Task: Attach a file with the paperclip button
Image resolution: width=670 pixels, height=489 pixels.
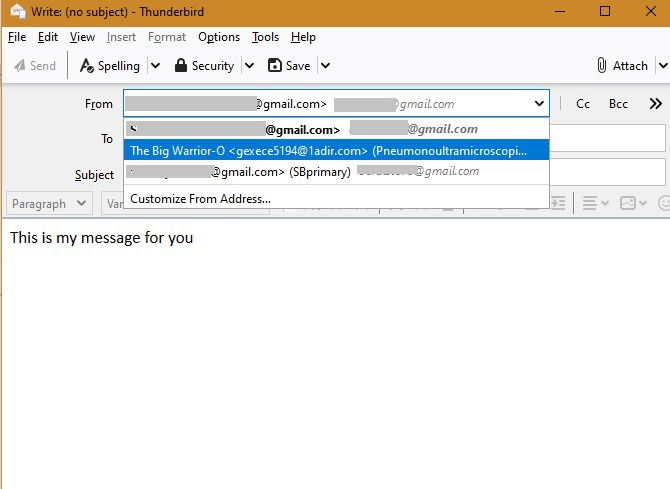Action: [x=622, y=66]
